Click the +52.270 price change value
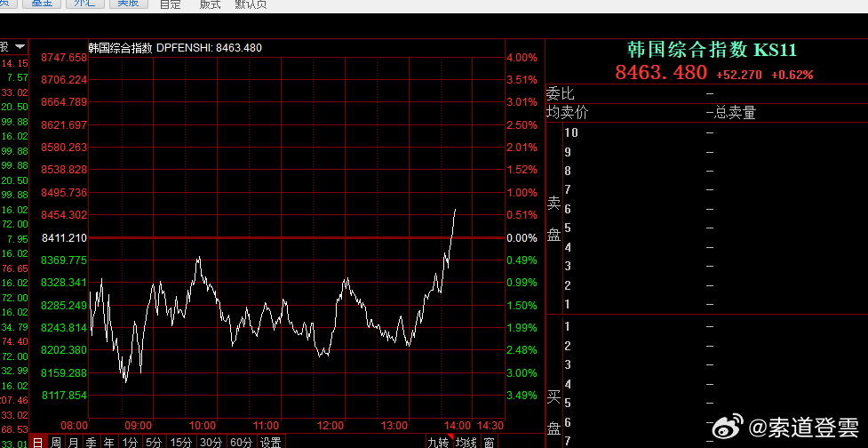This screenshot has height=448, width=868. (739, 74)
